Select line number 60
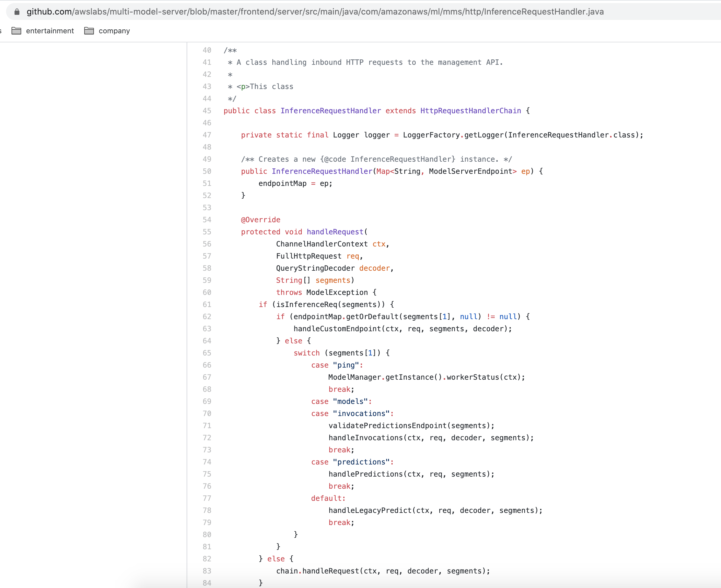The image size is (721, 588). click(x=207, y=292)
